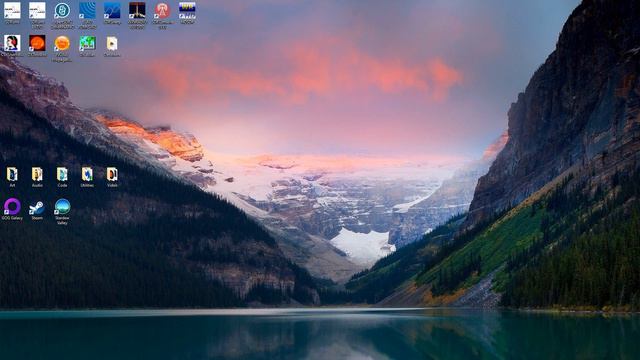
Task: Open the woman with red headphones shortcut
Action: (x=12, y=43)
